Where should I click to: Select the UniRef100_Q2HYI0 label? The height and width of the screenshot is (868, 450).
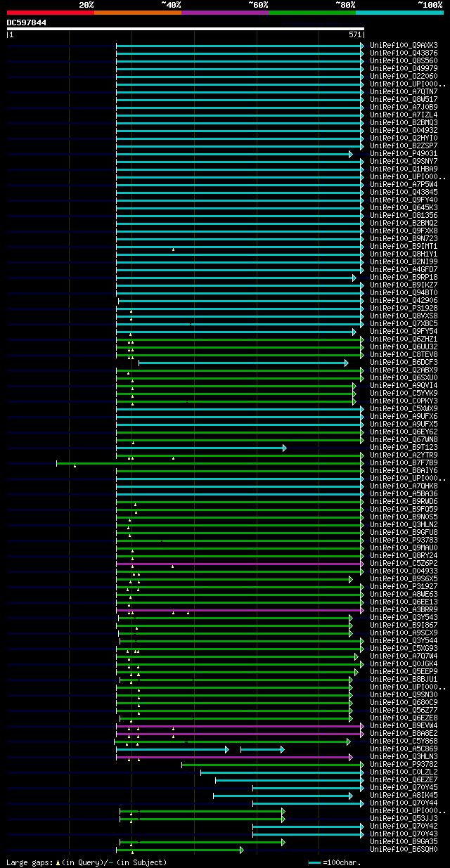(404, 138)
